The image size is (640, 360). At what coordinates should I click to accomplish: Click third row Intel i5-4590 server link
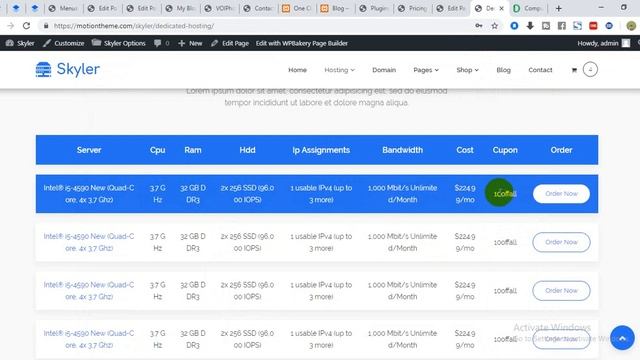(x=89, y=291)
